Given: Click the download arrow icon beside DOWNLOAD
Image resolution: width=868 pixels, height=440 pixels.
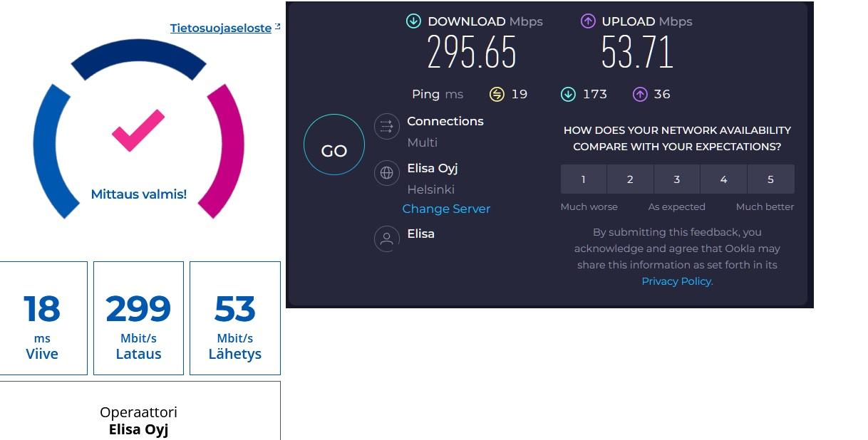Looking at the screenshot, I should [413, 21].
